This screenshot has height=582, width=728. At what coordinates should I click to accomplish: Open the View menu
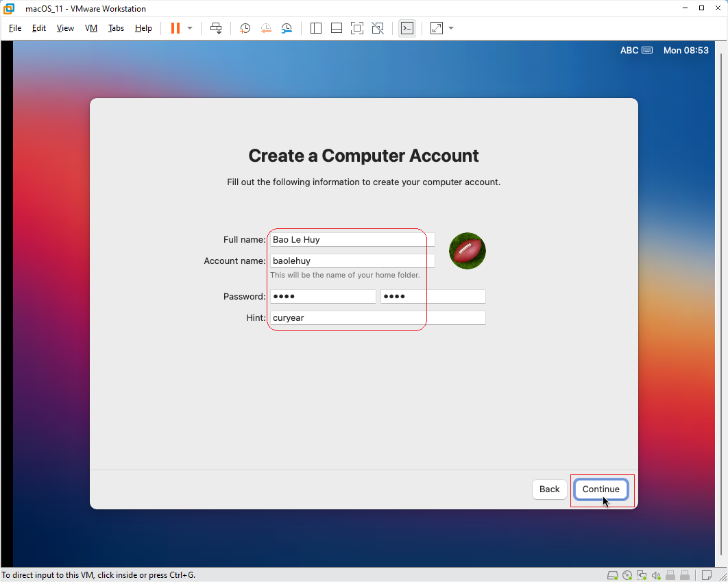click(x=65, y=28)
